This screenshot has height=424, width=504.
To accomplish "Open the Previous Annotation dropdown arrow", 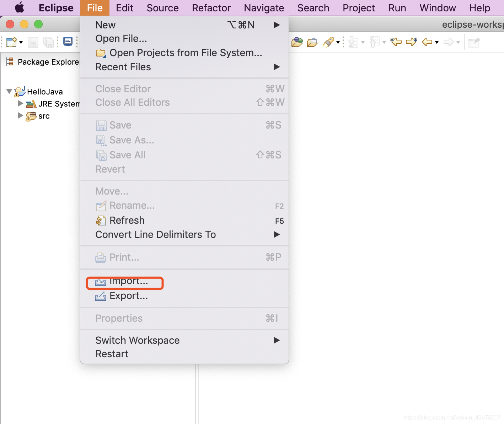I will (x=384, y=43).
